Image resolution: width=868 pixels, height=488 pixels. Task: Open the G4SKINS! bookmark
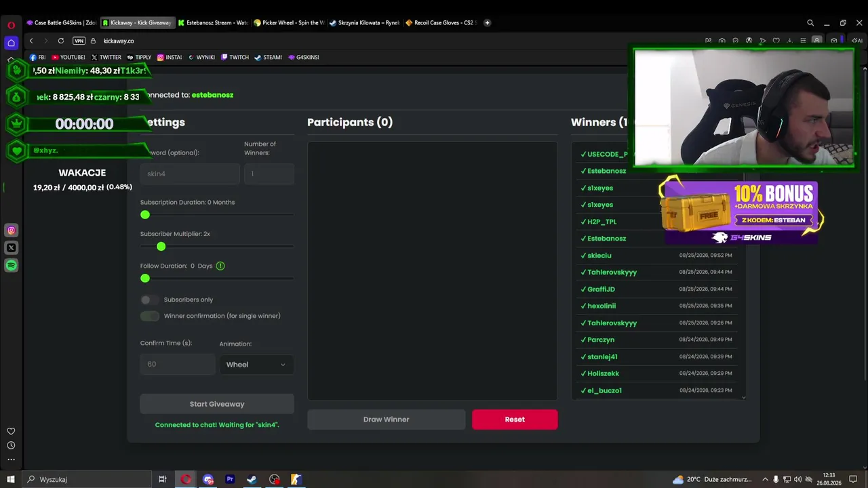[304, 58]
